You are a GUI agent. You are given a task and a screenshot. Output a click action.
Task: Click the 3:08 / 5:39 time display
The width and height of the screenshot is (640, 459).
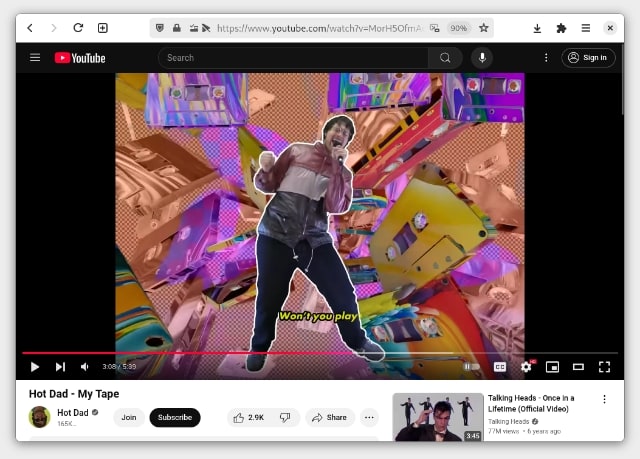click(119, 366)
